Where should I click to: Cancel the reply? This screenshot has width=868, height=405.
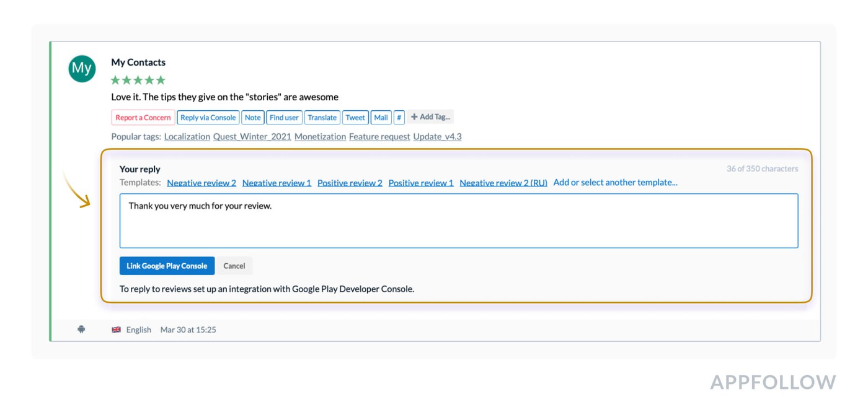pyautogui.click(x=234, y=266)
